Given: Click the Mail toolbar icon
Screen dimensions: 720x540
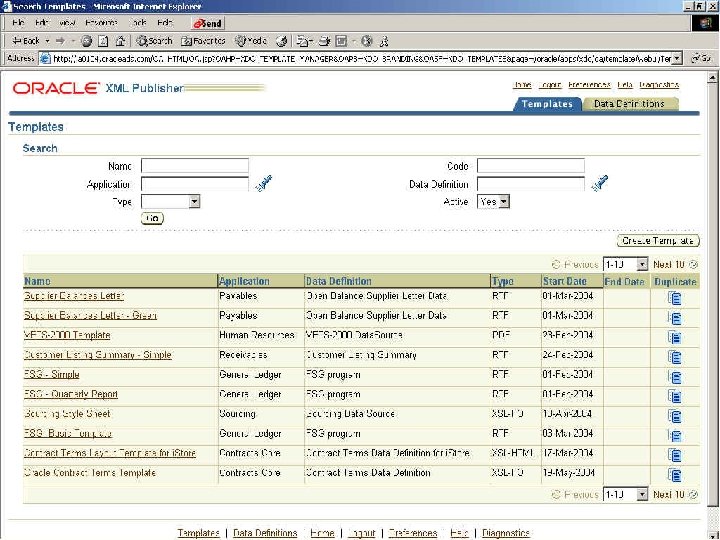Looking at the screenshot, I should [304, 41].
